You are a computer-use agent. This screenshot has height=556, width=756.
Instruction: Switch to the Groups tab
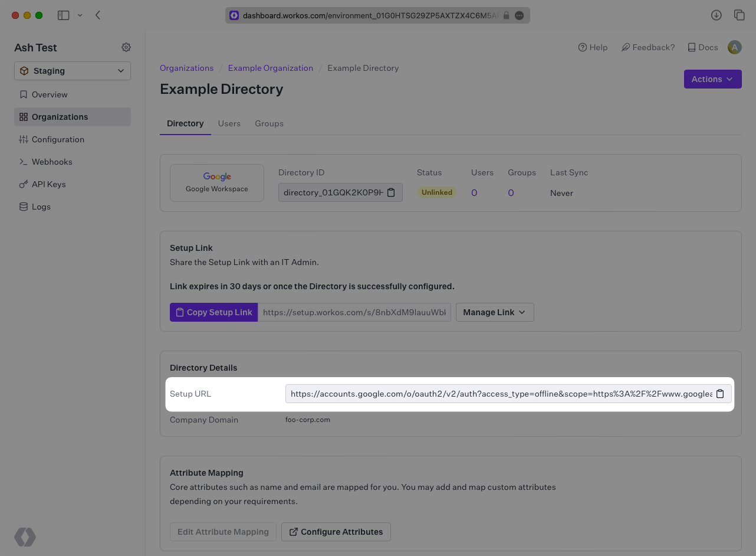(x=269, y=123)
